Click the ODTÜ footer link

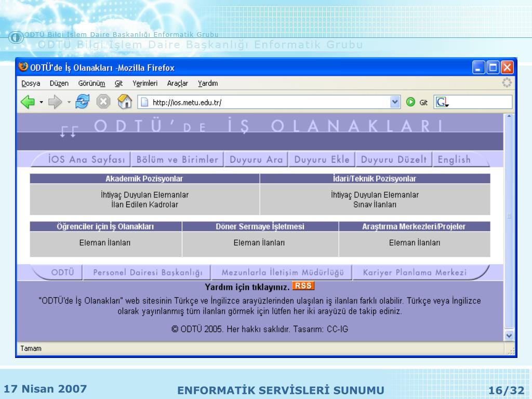click(x=62, y=272)
